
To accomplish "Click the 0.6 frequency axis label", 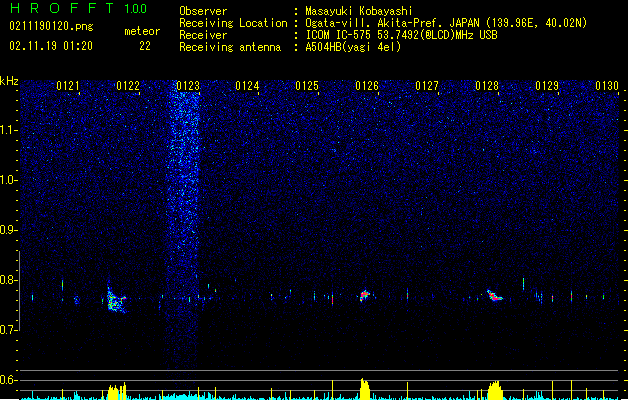I will click(8, 380).
